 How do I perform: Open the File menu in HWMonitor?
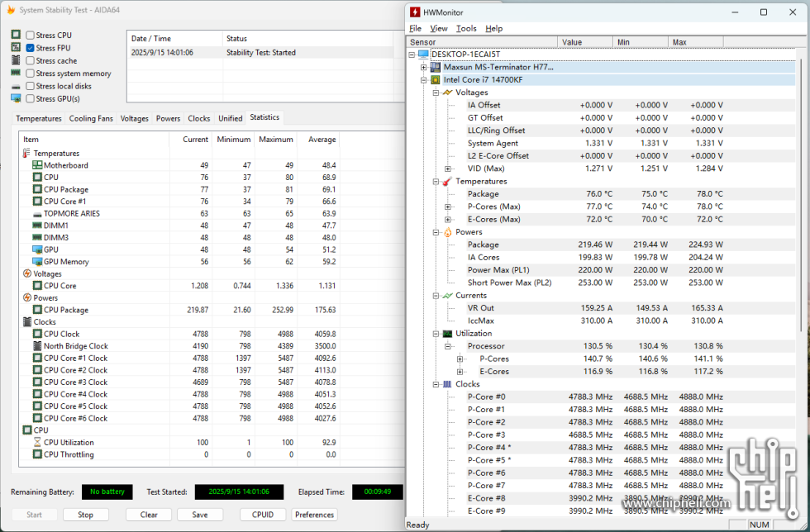[415, 28]
